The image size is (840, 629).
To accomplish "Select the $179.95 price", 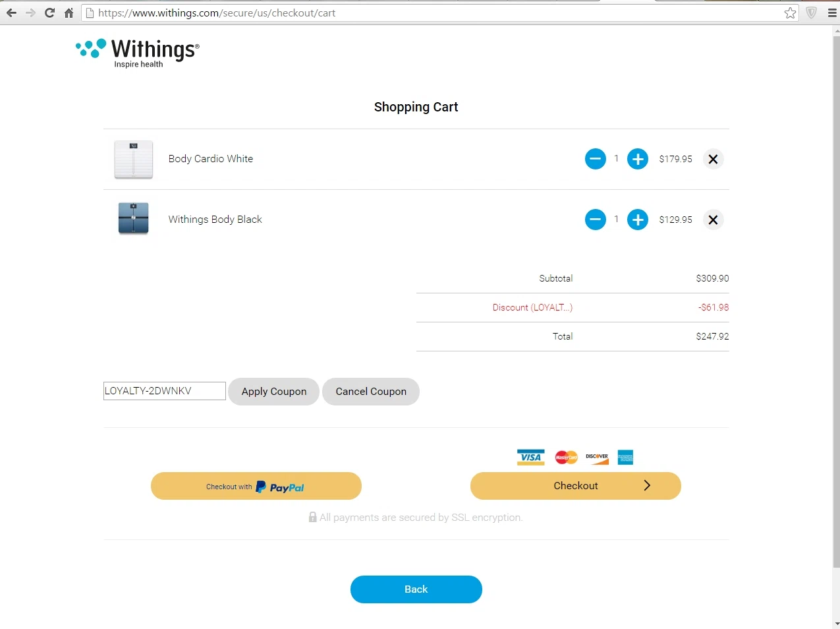I will (676, 159).
